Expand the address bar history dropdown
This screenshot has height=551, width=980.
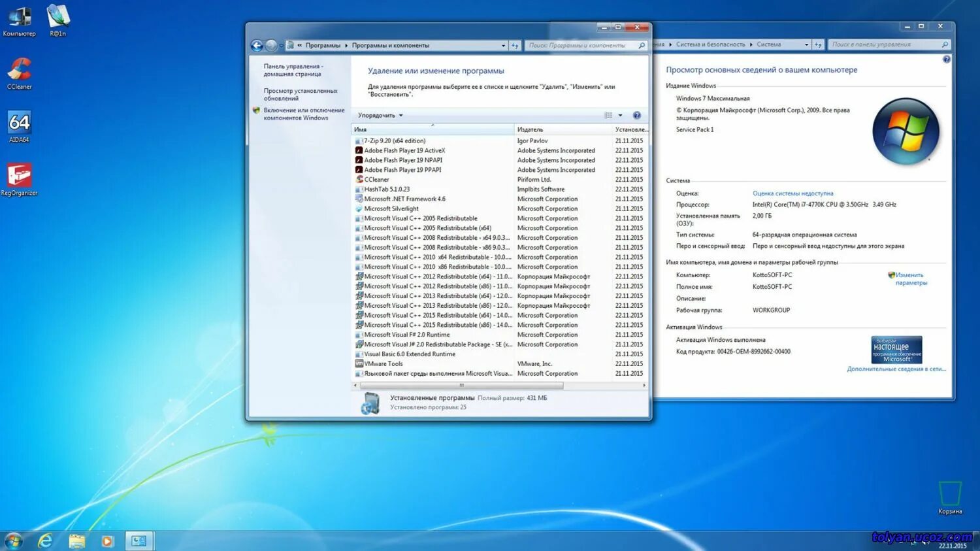pyautogui.click(x=502, y=45)
